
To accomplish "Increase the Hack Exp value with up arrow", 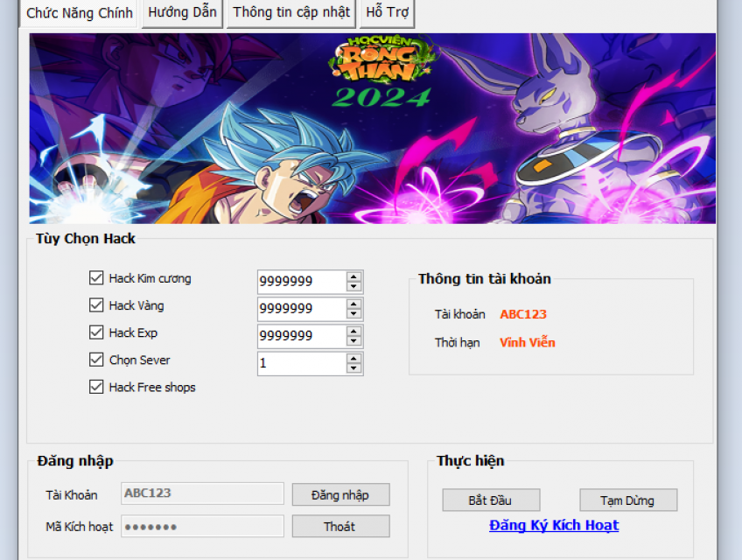I will pyautogui.click(x=353, y=331).
